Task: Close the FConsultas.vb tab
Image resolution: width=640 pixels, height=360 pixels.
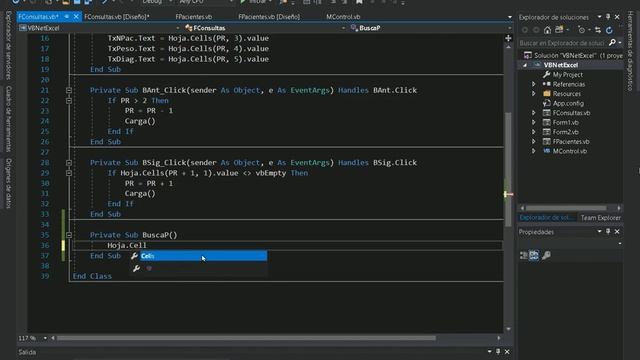Action: pos(76,17)
